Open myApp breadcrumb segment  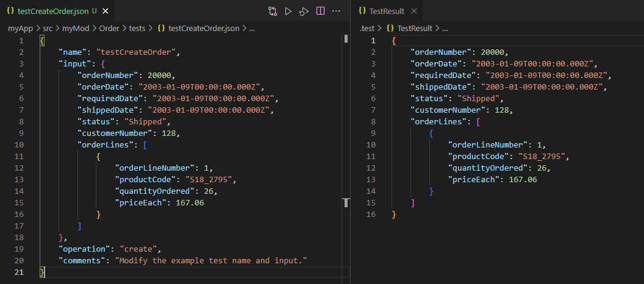[x=20, y=28]
